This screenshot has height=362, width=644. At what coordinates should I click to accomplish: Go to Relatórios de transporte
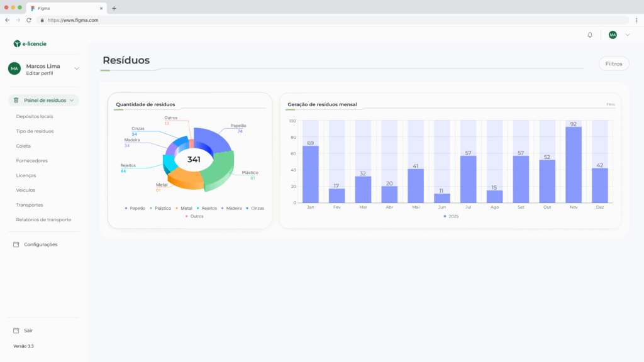43,220
